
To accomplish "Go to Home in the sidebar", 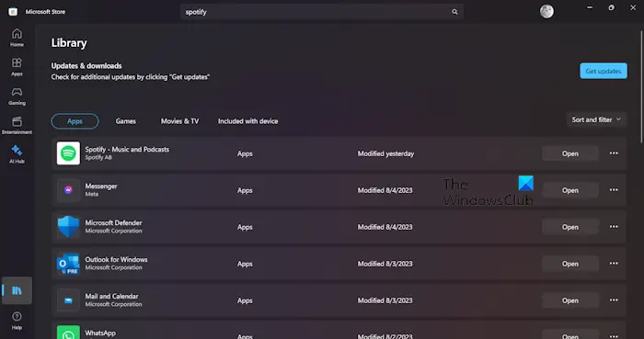I will [x=17, y=38].
